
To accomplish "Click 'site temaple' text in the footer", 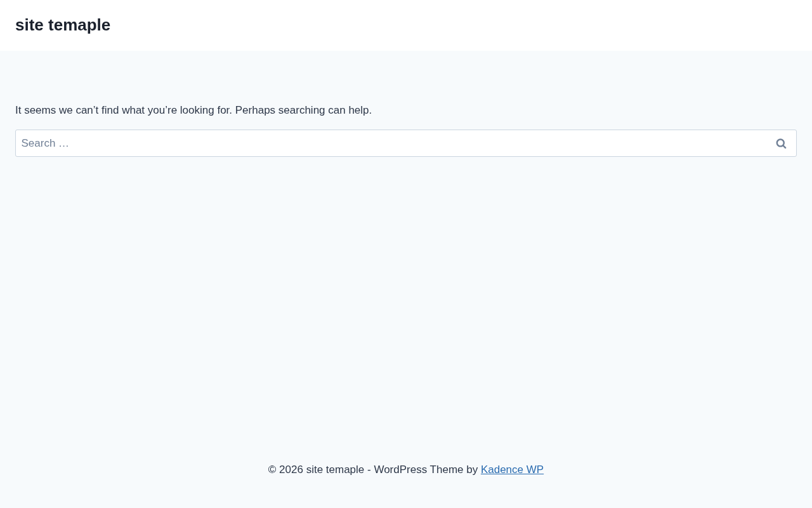I will (335, 470).
